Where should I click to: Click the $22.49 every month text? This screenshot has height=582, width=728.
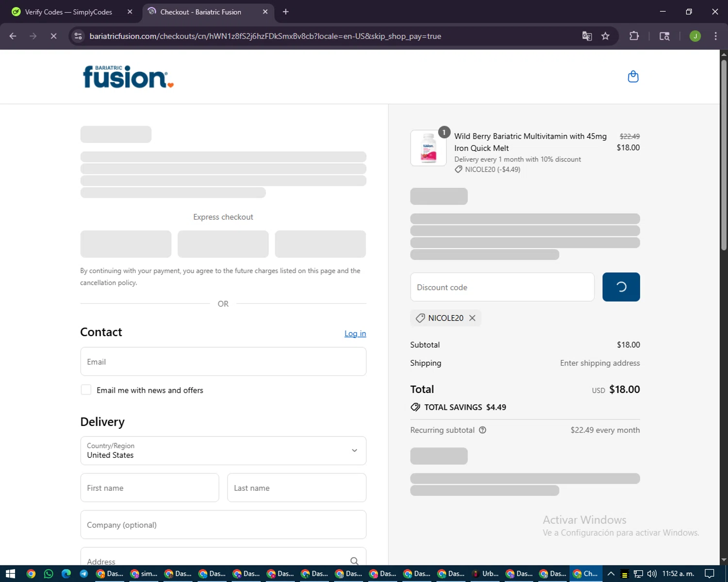pyautogui.click(x=605, y=430)
